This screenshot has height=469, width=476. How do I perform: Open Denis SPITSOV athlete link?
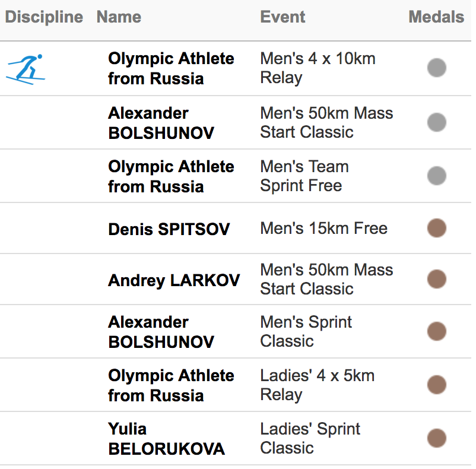pyautogui.click(x=169, y=229)
